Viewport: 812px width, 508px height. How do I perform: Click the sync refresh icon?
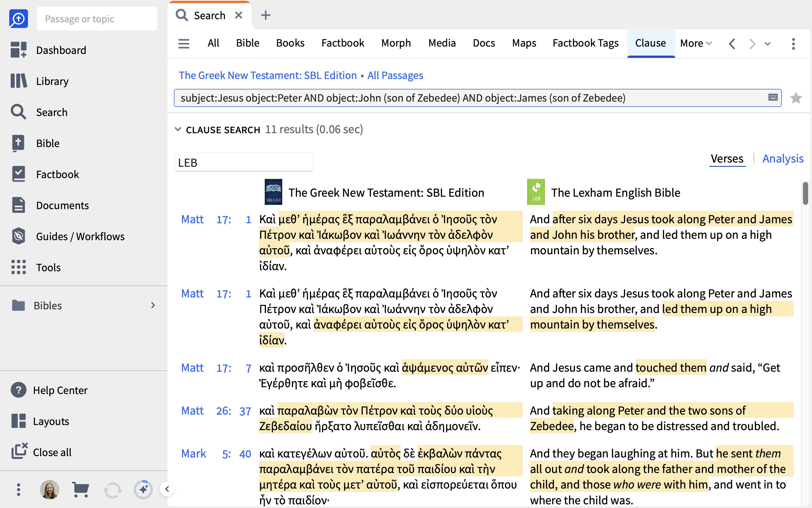point(112,490)
